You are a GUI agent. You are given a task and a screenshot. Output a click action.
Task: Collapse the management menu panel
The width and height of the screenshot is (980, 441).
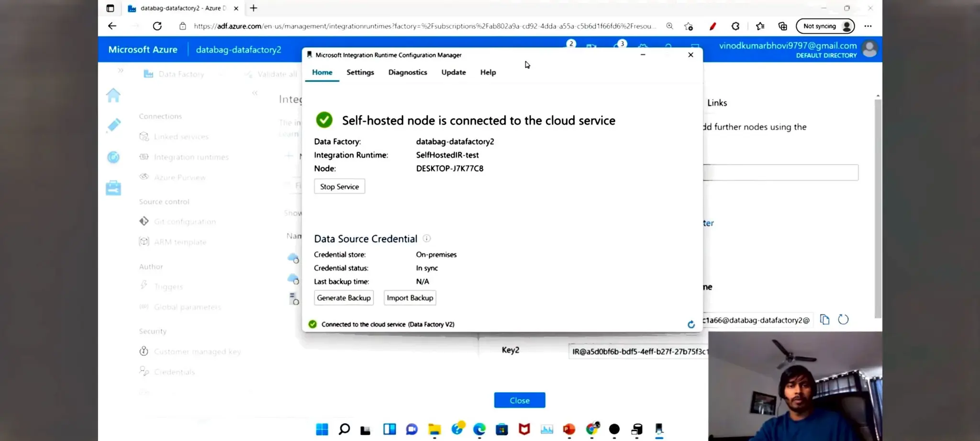tap(255, 93)
